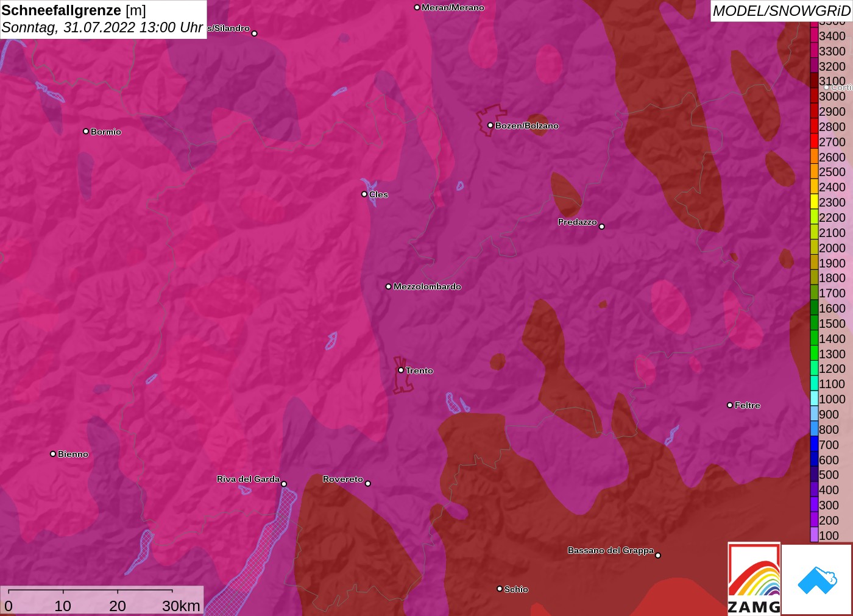The width and height of the screenshot is (853, 616).
Task: Pick the 2700 red legend swatch
Action: [x=814, y=142]
